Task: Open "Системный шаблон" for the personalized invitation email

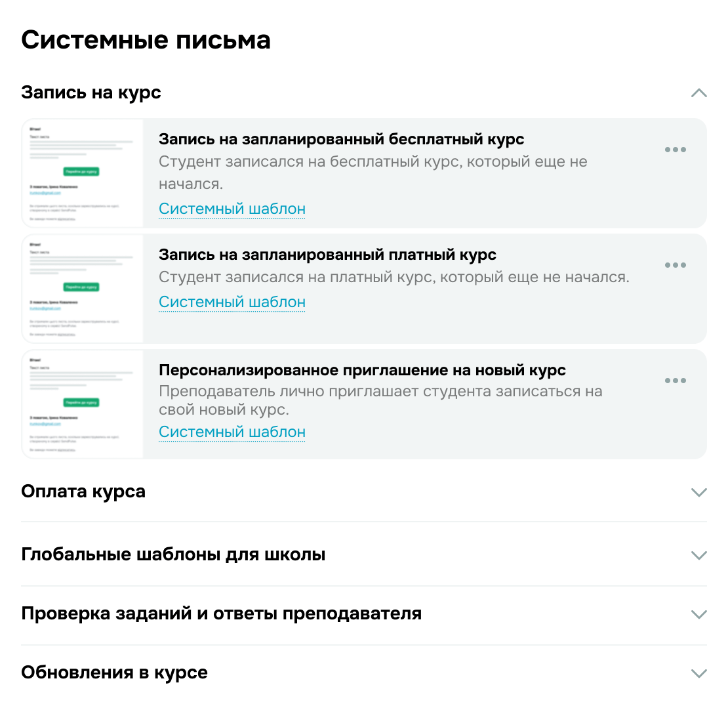Action: 232,432
